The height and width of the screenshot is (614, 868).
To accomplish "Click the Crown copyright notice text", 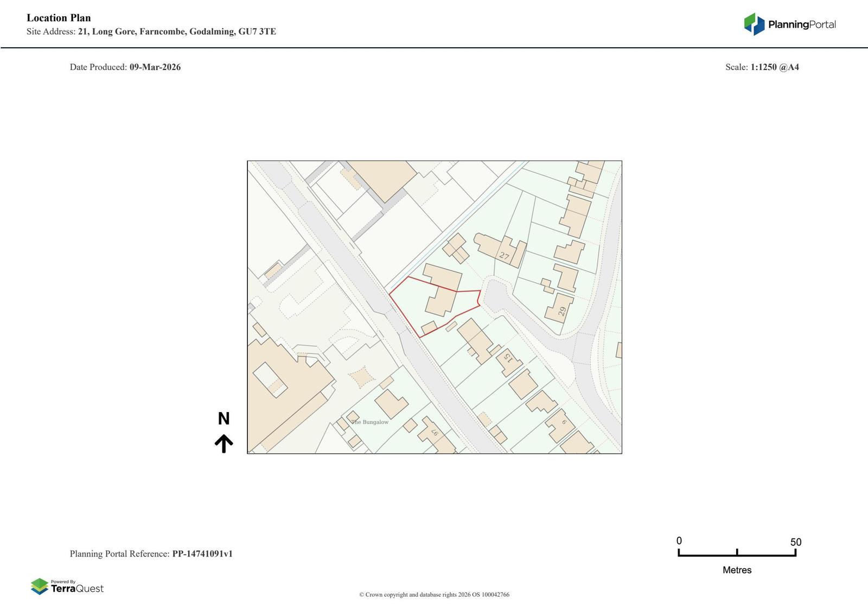I will tap(434, 594).
